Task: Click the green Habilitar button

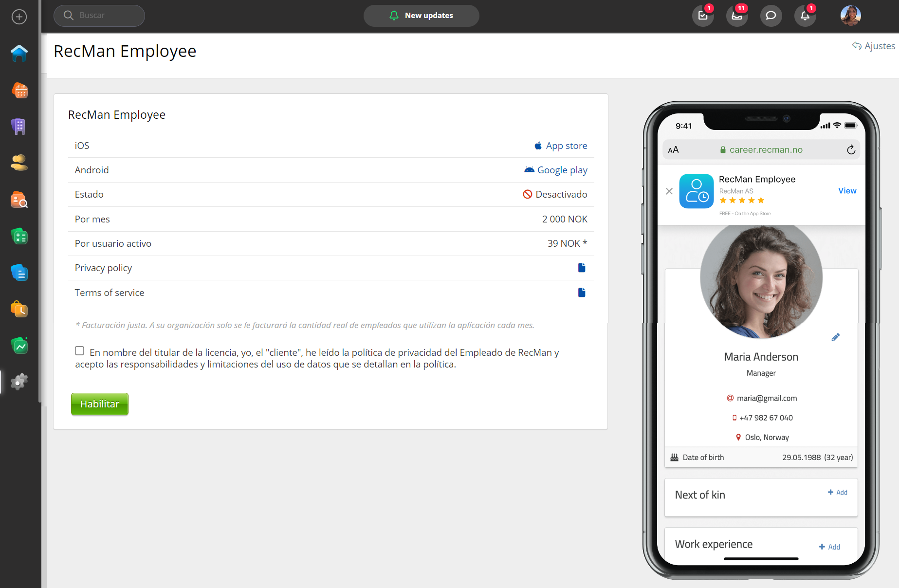Action: click(100, 404)
